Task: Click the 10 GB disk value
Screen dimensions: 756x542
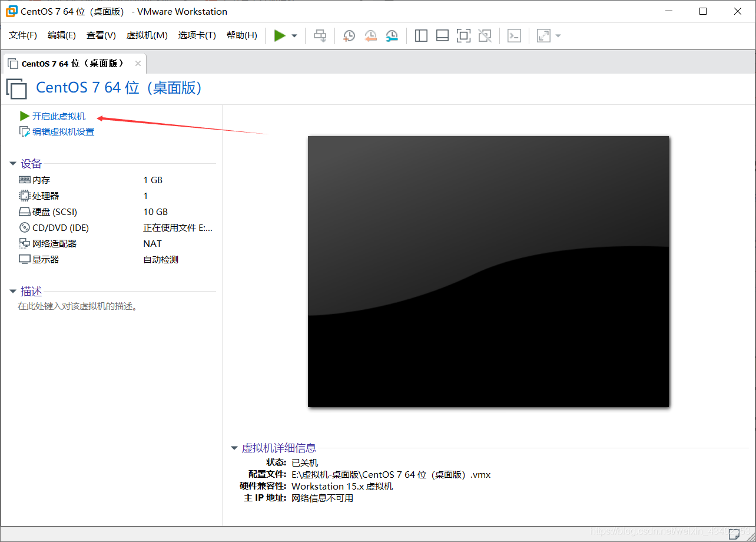Action: (155, 212)
